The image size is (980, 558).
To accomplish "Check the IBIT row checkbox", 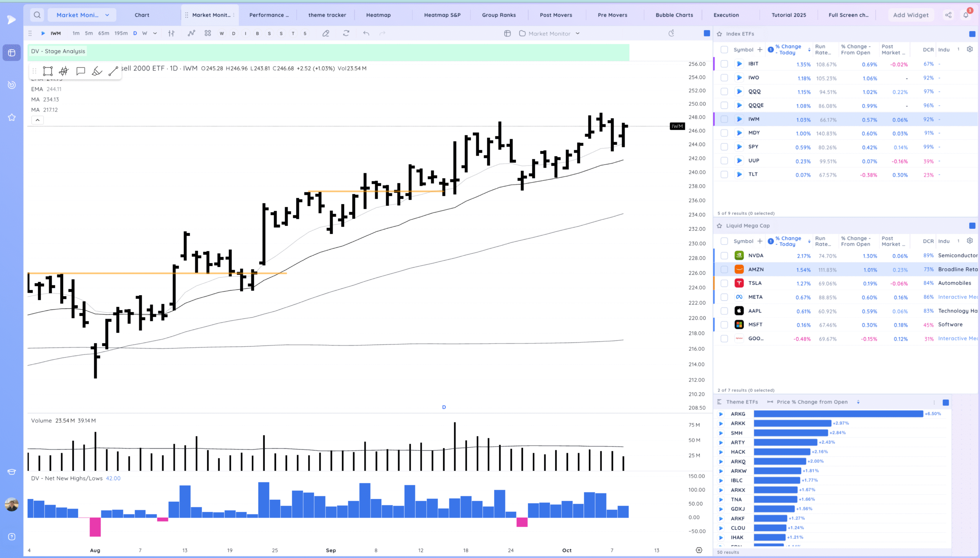I will point(724,64).
